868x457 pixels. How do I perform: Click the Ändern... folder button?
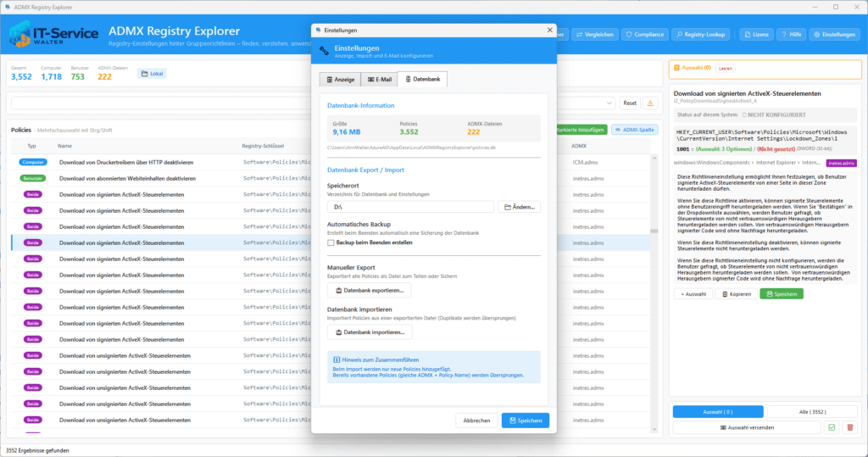click(520, 207)
